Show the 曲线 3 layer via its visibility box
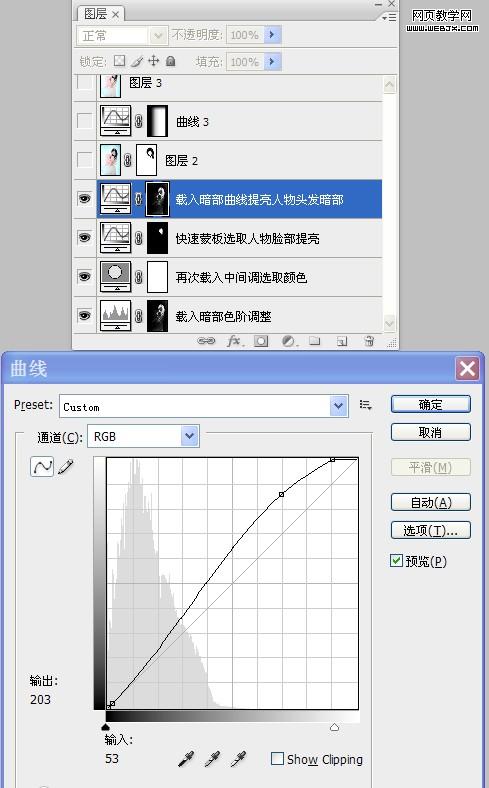This screenshot has height=788, width=489. (x=84, y=121)
